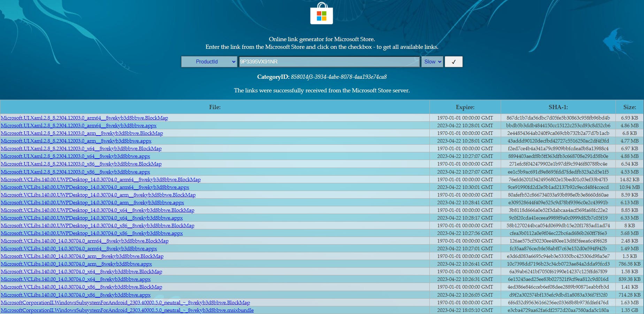Download Microsoft.UI.Xaml.2.8 arm64 appx file
The image size is (644, 314).
[79, 125]
